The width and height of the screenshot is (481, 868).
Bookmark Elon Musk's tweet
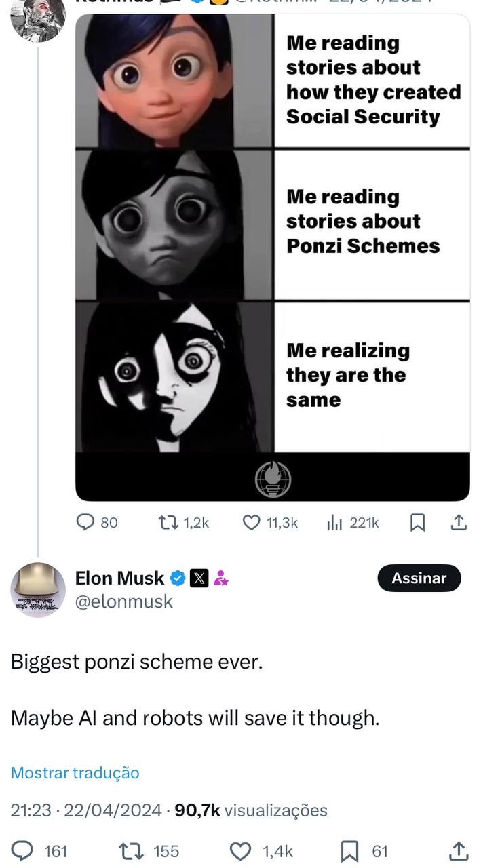[349, 851]
